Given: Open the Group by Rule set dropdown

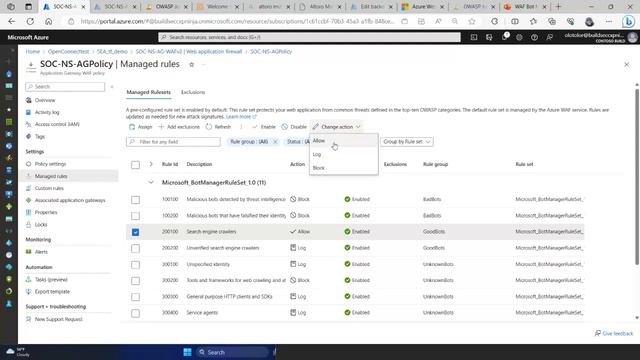Looking at the screenshot, I should (x=407, y=142).
